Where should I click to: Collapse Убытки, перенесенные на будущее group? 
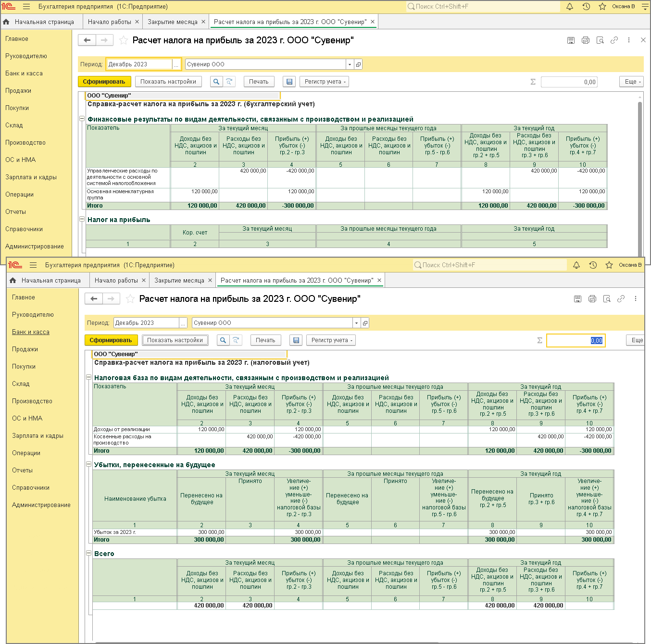click(88, 464)
